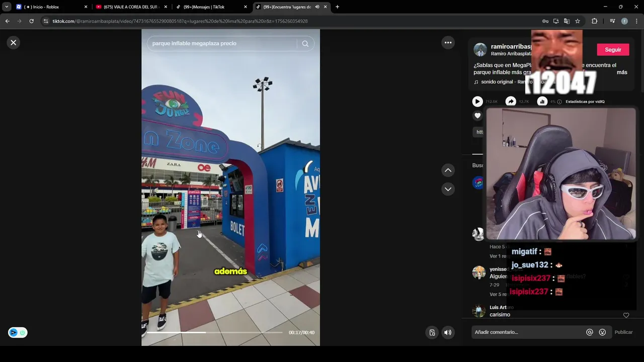Open yenisse's commenter avatar
Image resolution: width=644 pixels, height=362 pixels.
(478, 273)
